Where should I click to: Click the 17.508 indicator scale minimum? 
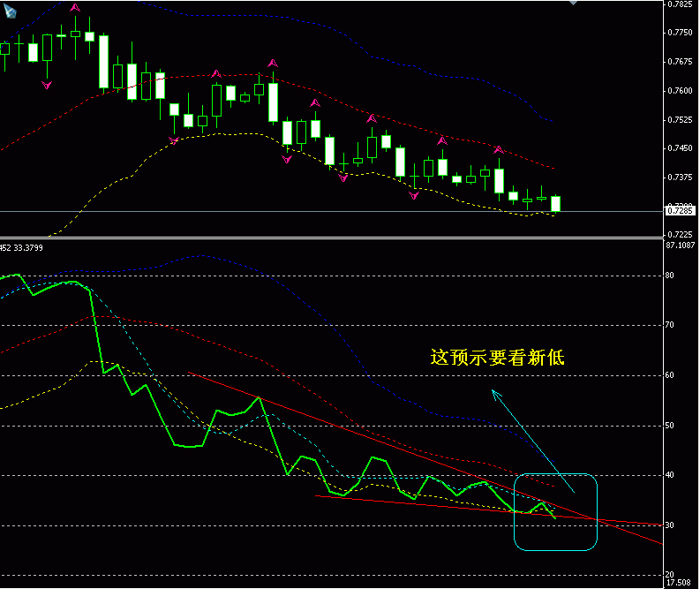[x=678, y=583]
